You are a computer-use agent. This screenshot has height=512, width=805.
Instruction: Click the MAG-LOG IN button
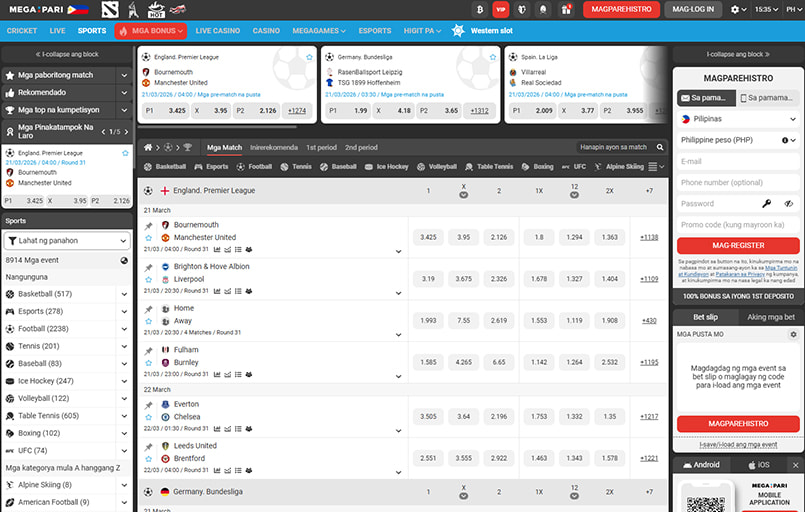coord(693,9)
